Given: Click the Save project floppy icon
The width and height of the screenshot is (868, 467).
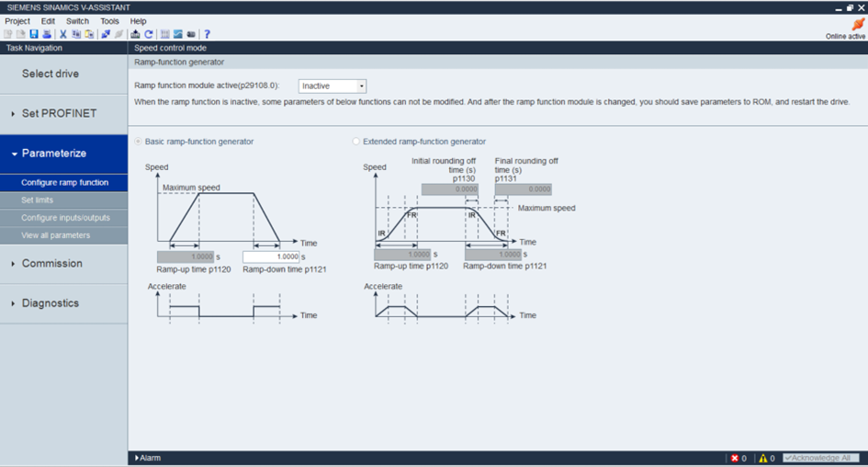Looking at the screenshot, I should (34, 34).
